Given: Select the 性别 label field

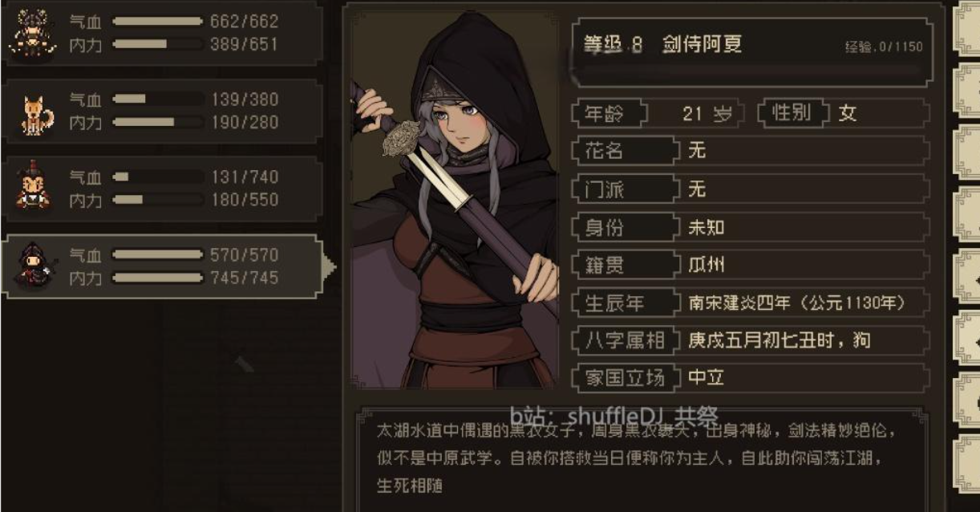Looking at the screenshot, I should click(x=792, y=112).
